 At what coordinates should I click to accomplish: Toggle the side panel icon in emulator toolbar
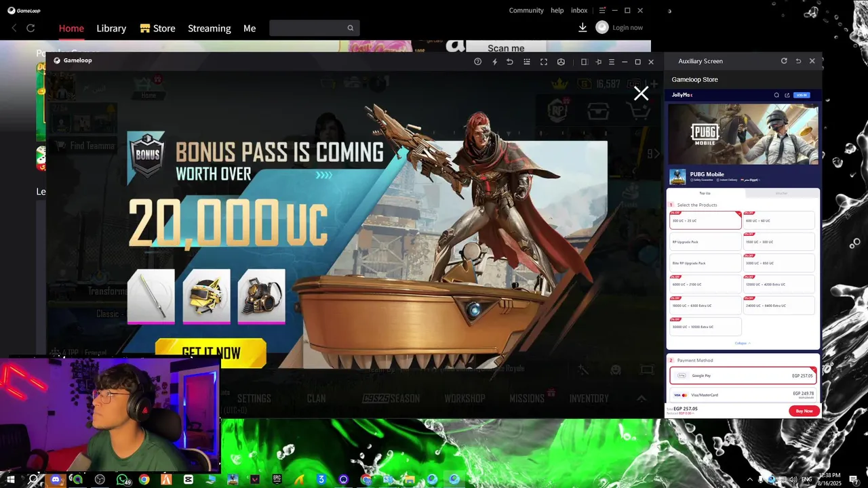coord(584,62)
